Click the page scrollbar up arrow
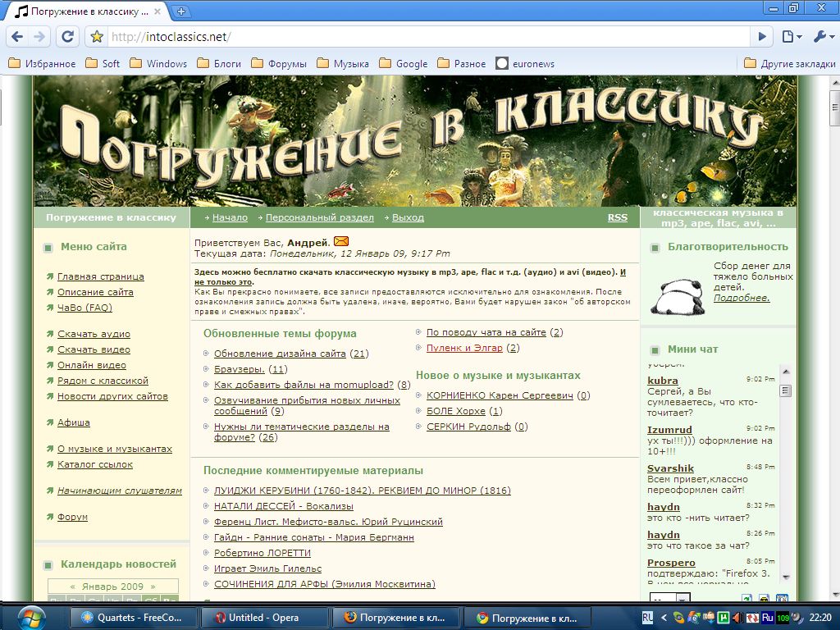Image resolution: width=840 pixels, height=630 pixels. point(834,82)
